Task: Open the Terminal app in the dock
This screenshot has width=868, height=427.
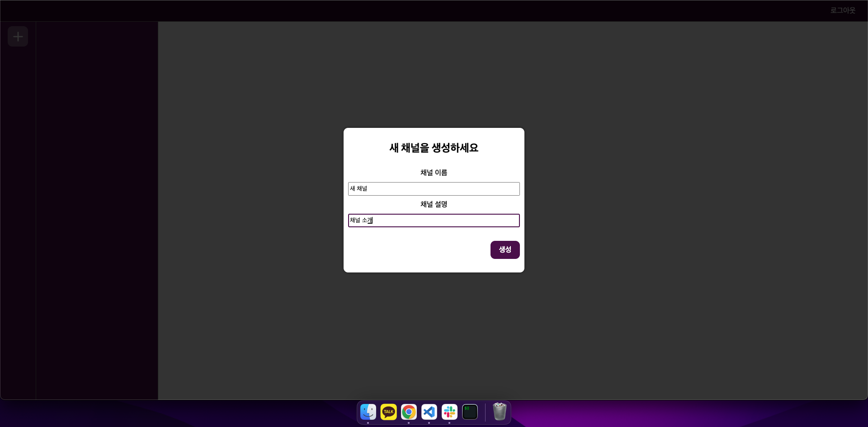Action: pyautogui.click(x=469, y=412)
